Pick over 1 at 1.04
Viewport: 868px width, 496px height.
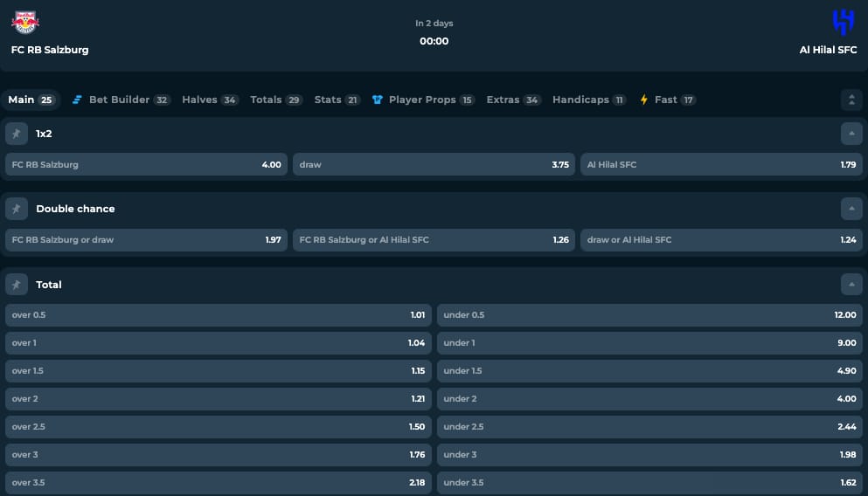coord(219,343)
